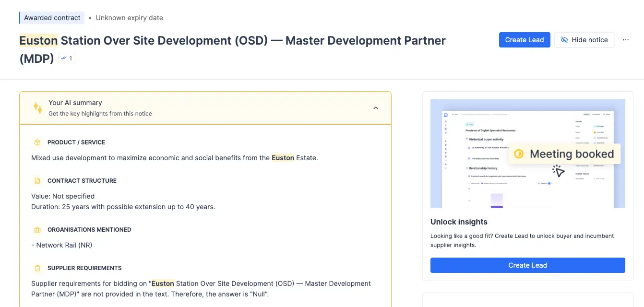Screen dimensions: 644x307
Task: Click the Contract Structure document icon
Action: tap(37, 181)
